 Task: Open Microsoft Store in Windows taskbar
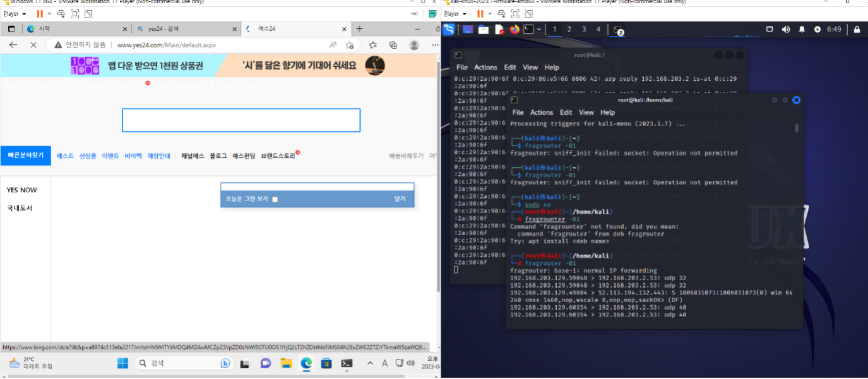pyautogui.click(x=326, y=363)
